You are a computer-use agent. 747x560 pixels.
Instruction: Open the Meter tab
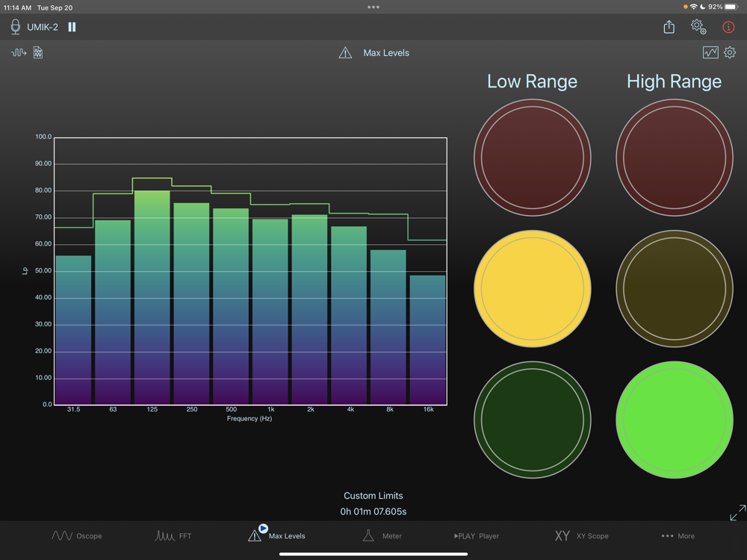(x=382, y=535)
